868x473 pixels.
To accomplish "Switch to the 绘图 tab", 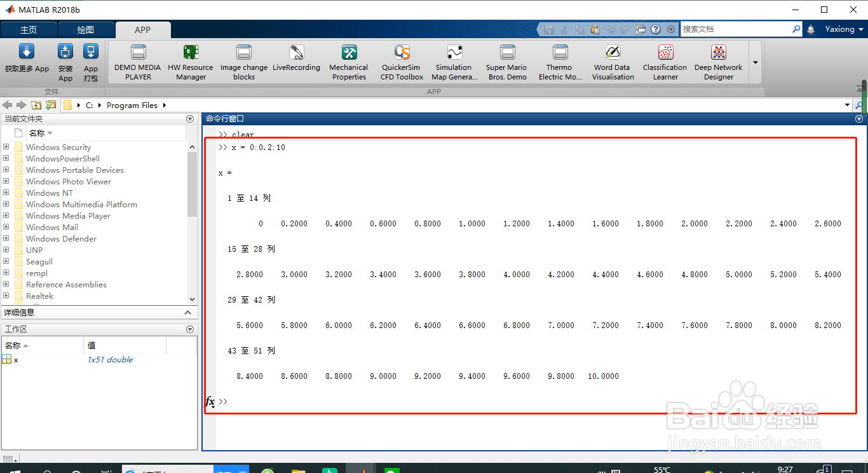I will (86, 30).
